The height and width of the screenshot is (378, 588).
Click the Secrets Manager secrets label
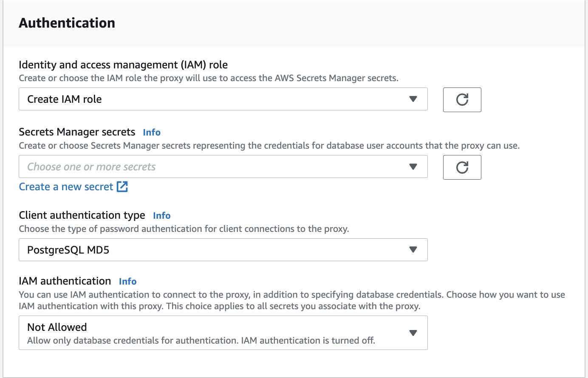pos(77,132)
